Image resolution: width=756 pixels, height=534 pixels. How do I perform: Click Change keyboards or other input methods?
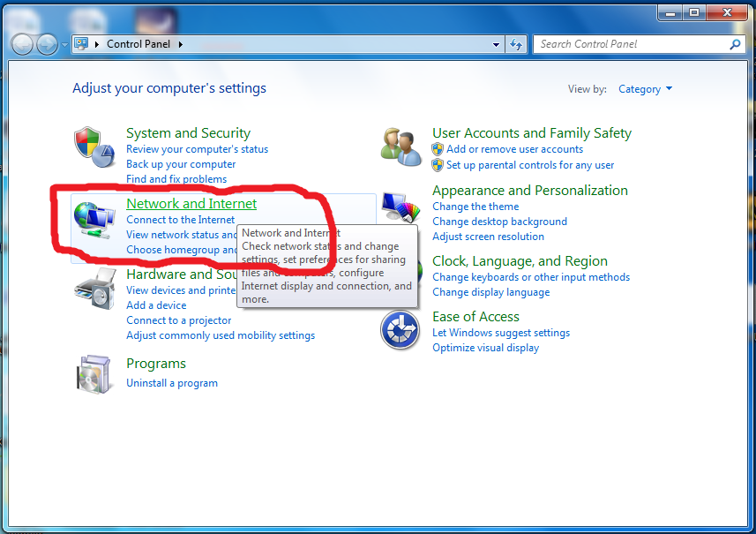tap(531, 277)
